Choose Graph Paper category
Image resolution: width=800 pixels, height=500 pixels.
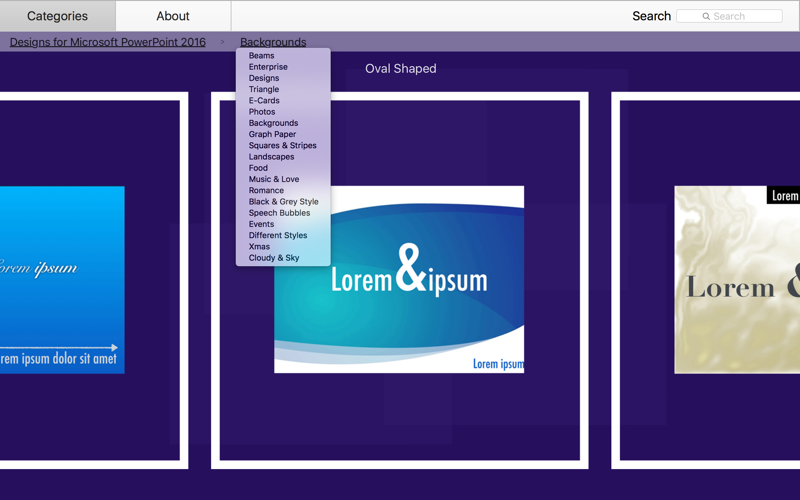pos(272,134)
